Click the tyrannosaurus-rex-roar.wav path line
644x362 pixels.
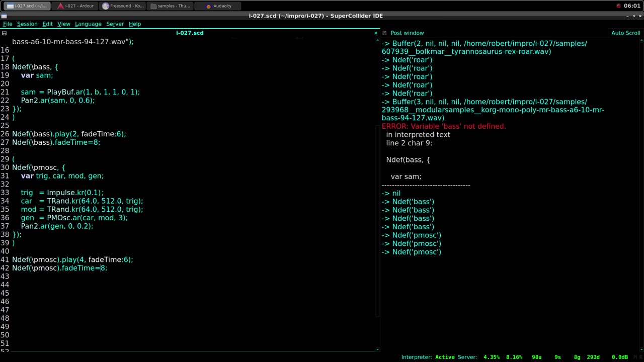point(466,51)
